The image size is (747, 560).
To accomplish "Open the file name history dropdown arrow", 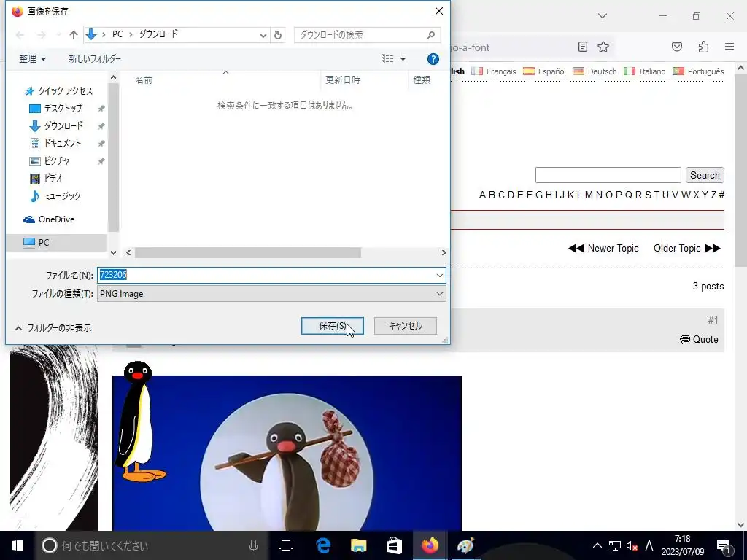I will tap(439, 275).
